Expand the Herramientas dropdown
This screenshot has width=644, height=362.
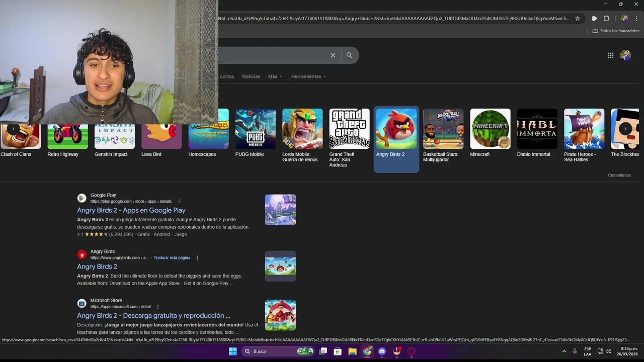308,76
